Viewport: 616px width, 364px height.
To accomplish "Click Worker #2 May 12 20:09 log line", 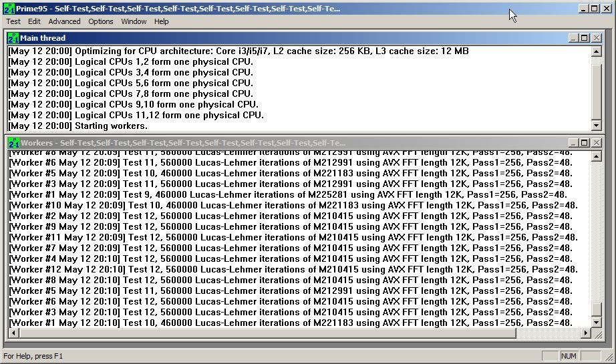I will (291, 216).
